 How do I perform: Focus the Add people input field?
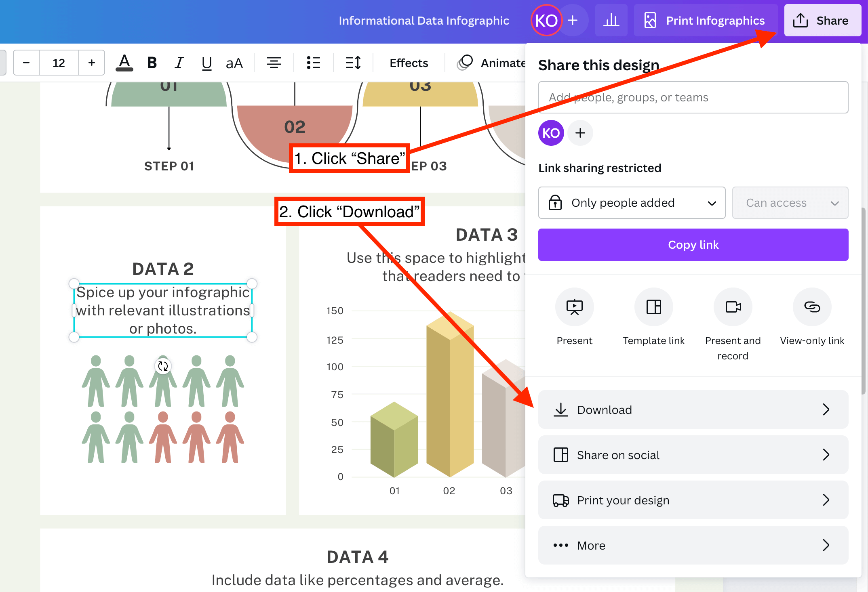point(693,97)
